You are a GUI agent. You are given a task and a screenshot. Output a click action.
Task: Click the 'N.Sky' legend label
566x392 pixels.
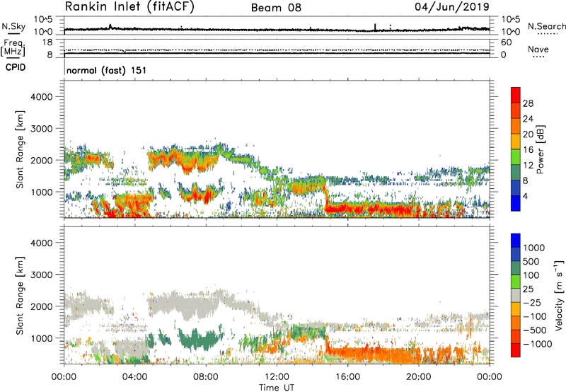[13, 26]
